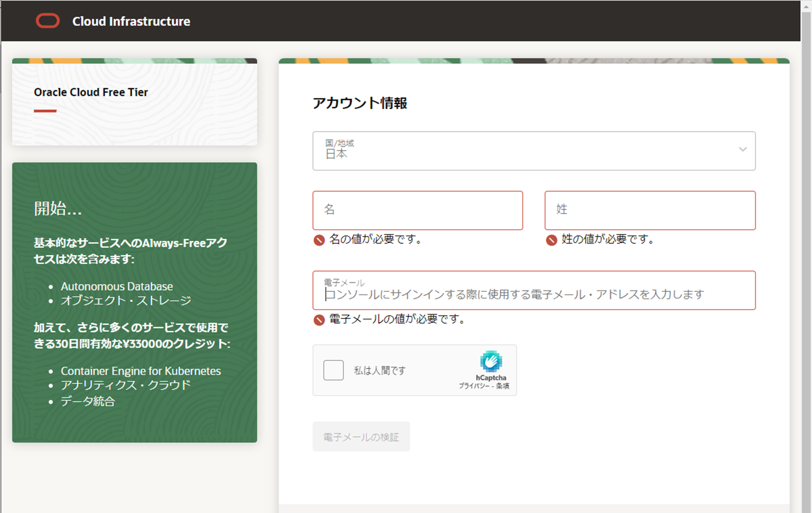Click the 名の値が必要です。 error message

375,239
